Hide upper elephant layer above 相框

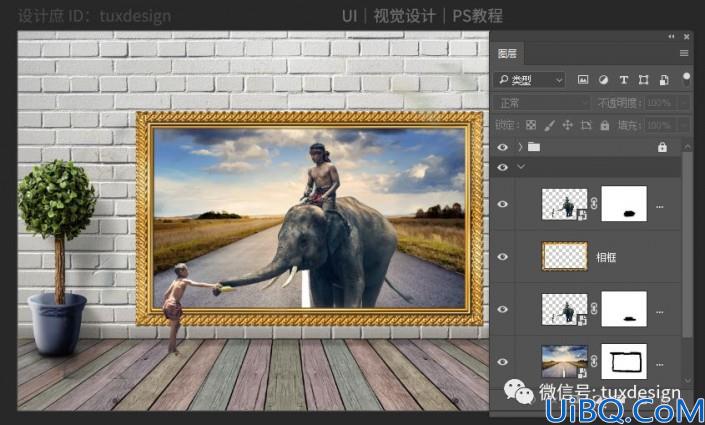[x=503, y=204]
